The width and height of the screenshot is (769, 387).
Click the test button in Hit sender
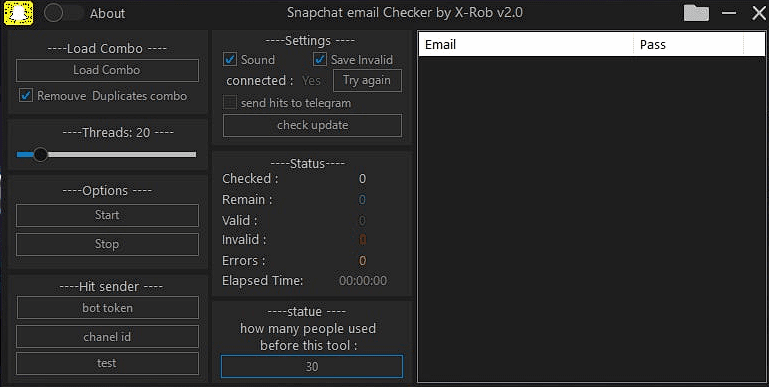coord(107,363)
